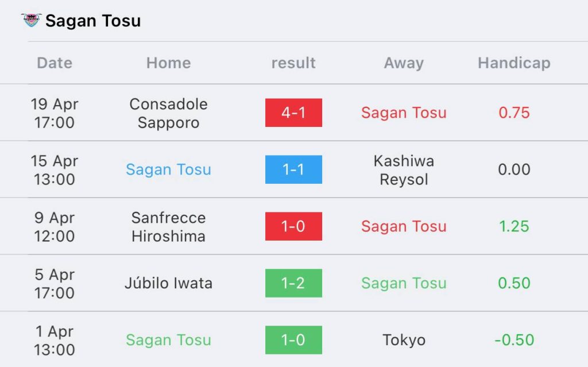Click the Handicap column header
The image size is (588, 367).
[514, 63]
